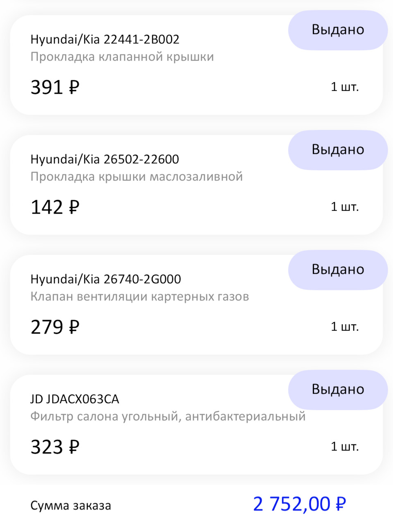Click the 391 ₽ price
Viewport: 393px width, 532px height.
[55, 87]
